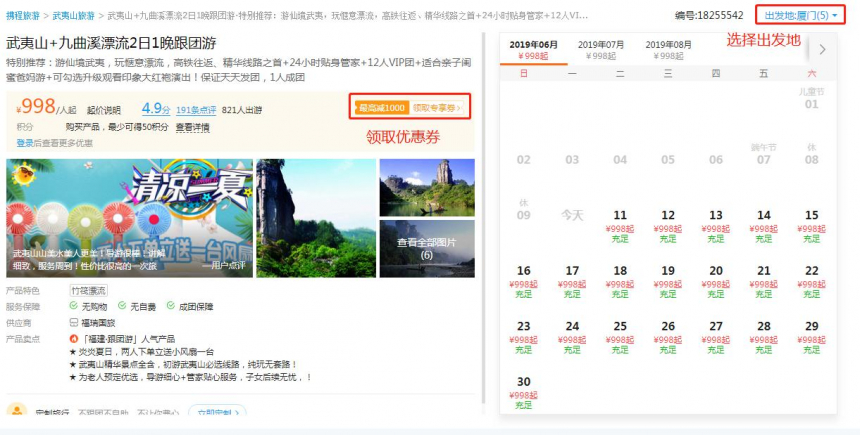
Task: Click the 最高减1000 discount badge
Action: [x=381, y=108]
